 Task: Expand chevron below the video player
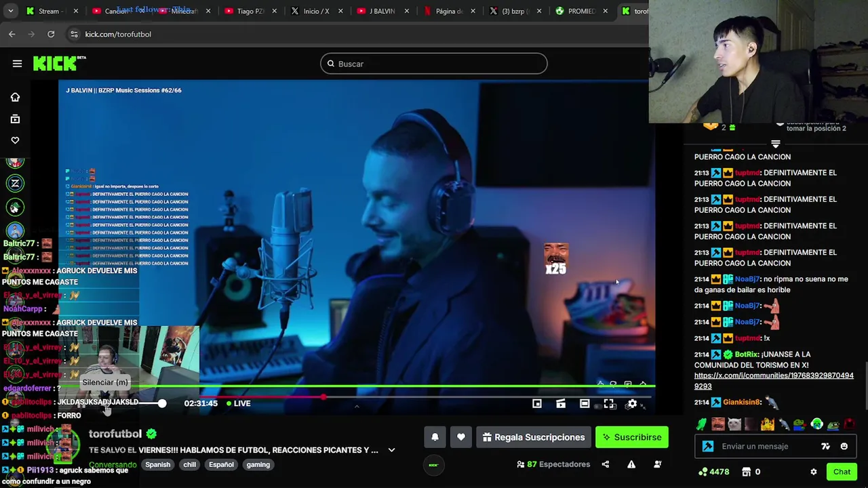pyautogui.click(x=357, y=407)
